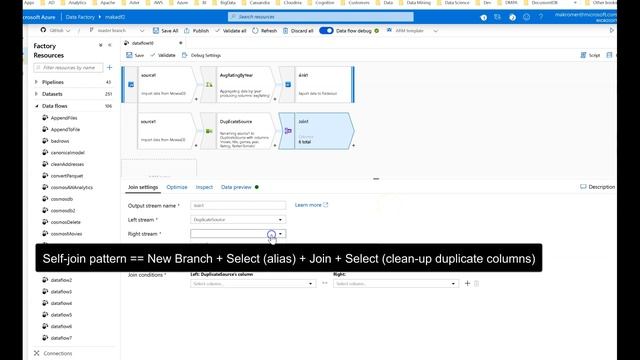Open the AppendFiles data flow
Image resolution: width=640 pixels, height=360 pixels.
click(64, 118)
